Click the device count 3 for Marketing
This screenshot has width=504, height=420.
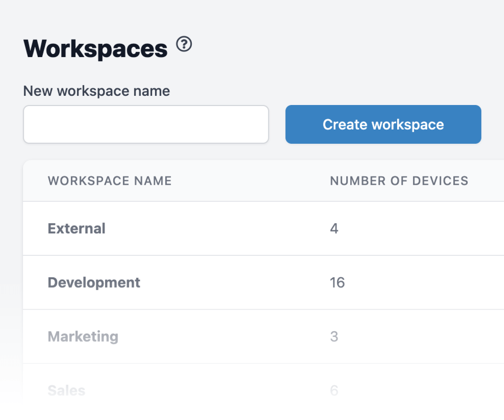334,336
